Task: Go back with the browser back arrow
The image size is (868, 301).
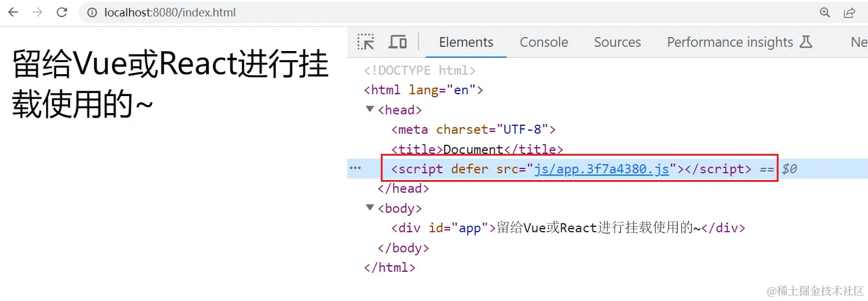Action: 13,12
